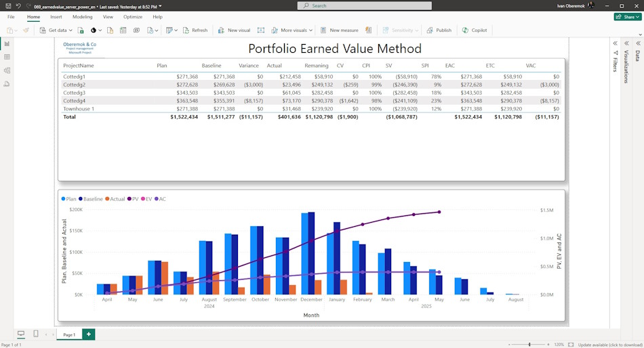Expand the Data pane
Viewport: 644px width, 348px height.
(639, 43)
